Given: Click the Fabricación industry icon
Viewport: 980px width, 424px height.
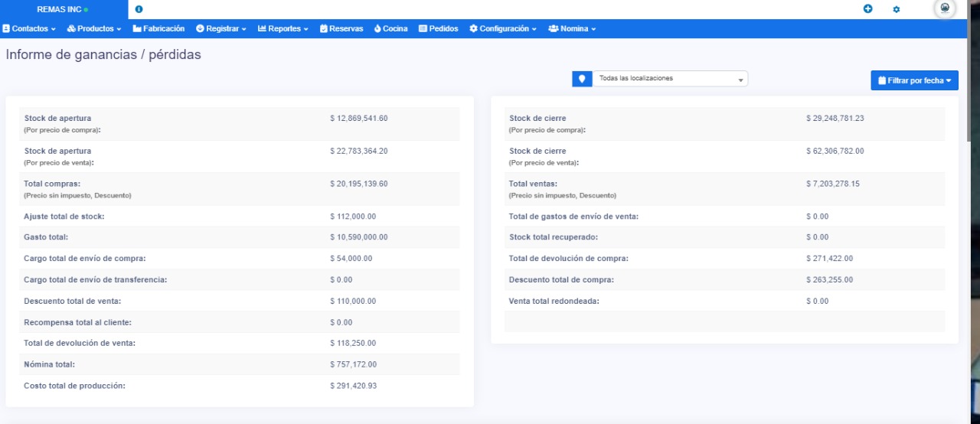Looking at the screenshot, I should pos(137,28).
